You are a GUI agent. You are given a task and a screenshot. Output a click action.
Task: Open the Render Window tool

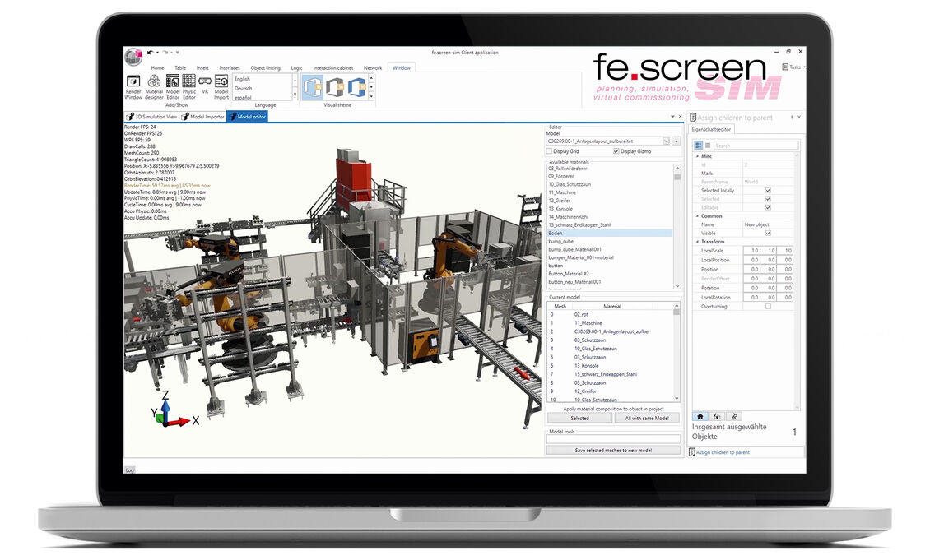tap(133, 86)
